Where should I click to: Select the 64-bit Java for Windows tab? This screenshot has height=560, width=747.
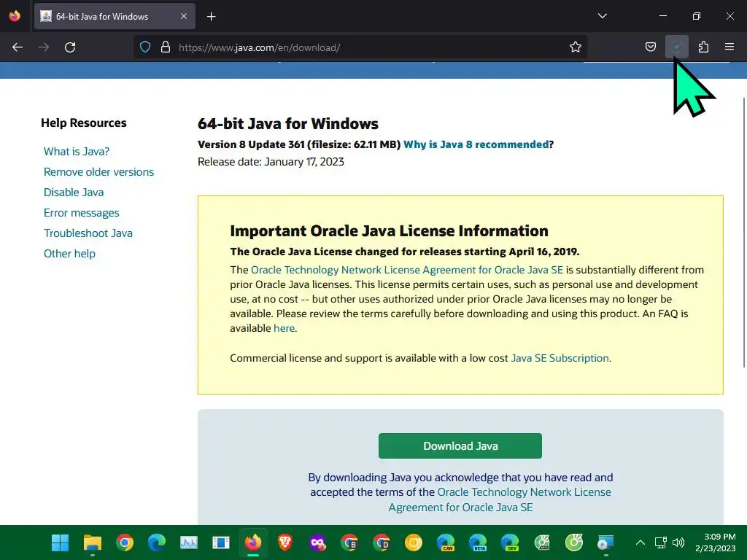click(115, 16)
